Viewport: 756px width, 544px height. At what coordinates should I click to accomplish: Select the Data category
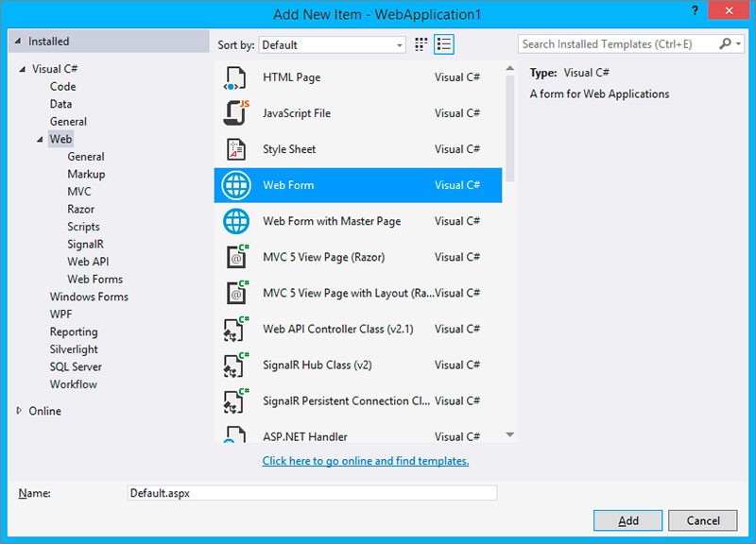[60, 104]
